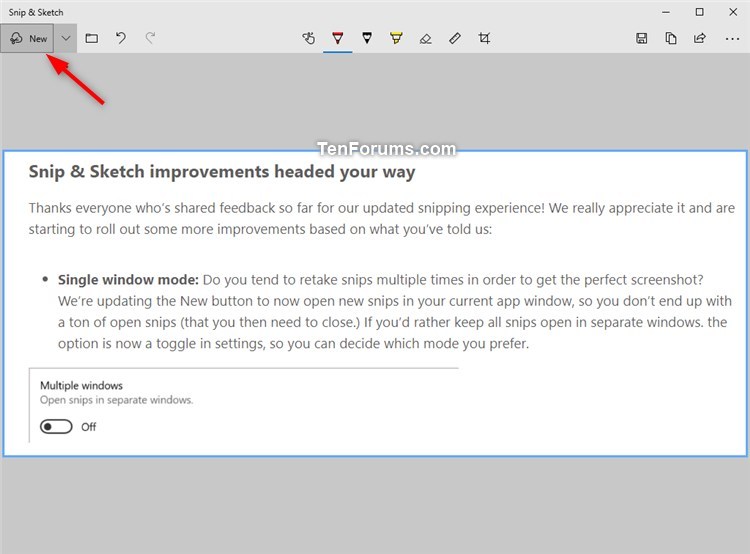Enable Touch Writing tool
The image size is (750, 554).
point(309,38)
